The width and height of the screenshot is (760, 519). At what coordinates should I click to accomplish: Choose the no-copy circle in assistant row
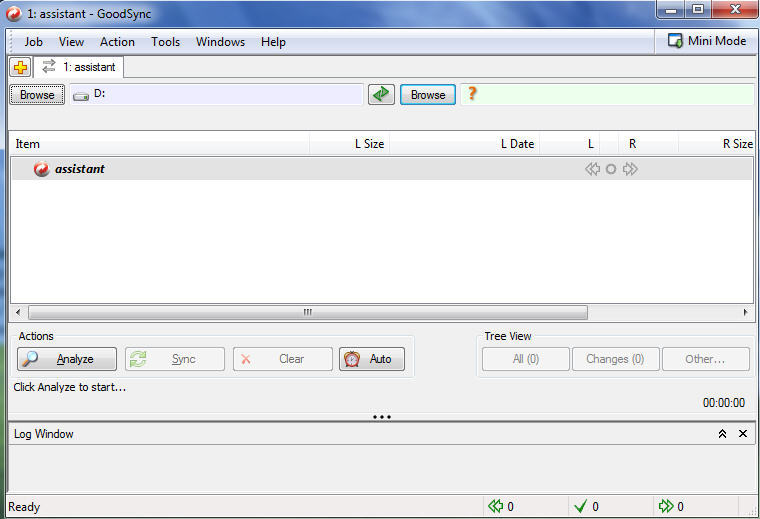(611, 169)
